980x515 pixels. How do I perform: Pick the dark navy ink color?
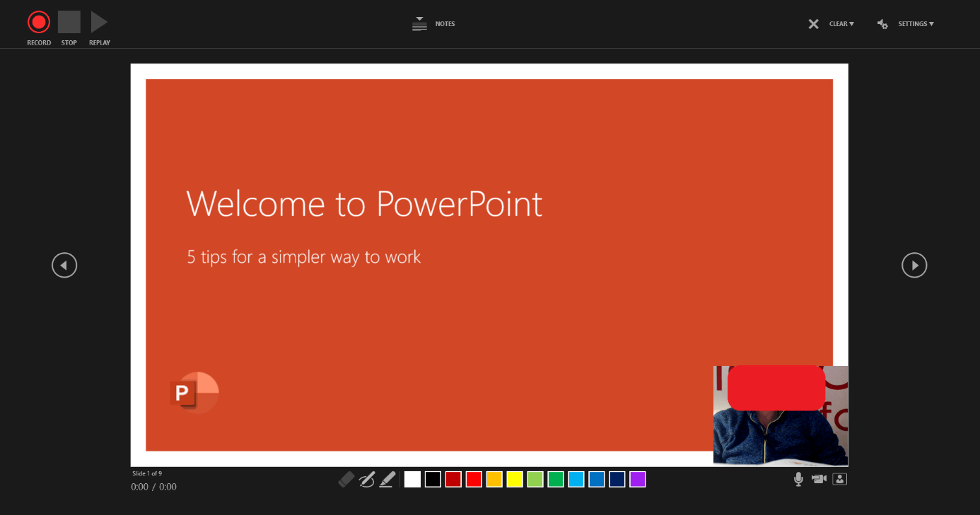(x=617, y=480)
